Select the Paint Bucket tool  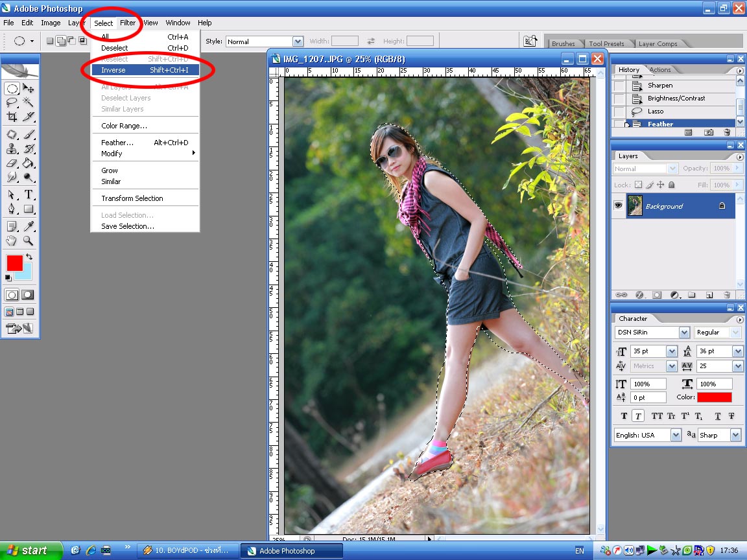28,163
